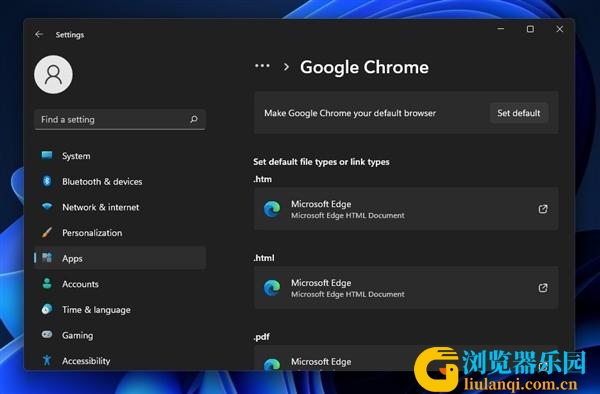Open Personalization settings

pos(120,233)
